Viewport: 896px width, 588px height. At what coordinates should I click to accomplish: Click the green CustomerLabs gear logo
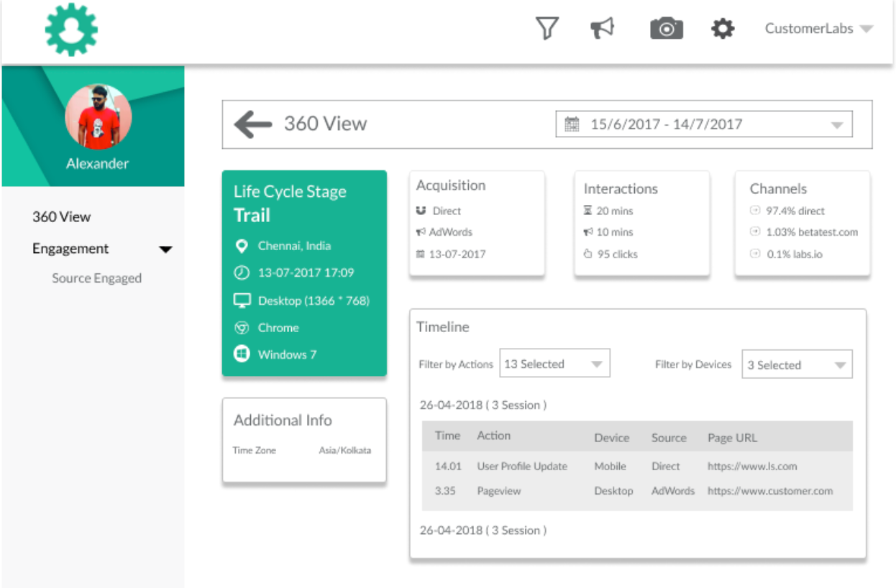(71, 29)
